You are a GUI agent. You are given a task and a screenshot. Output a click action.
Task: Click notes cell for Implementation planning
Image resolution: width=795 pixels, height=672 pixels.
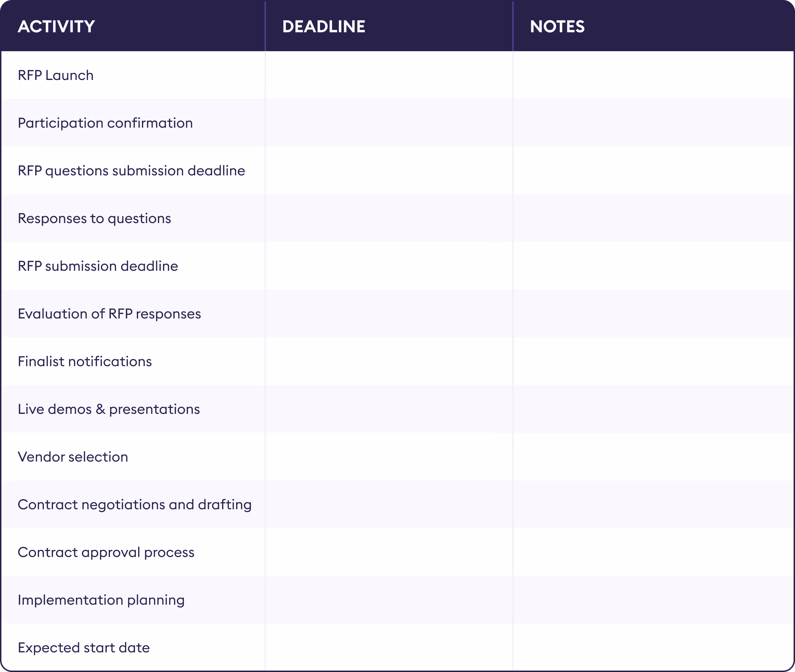click(654, 600)
